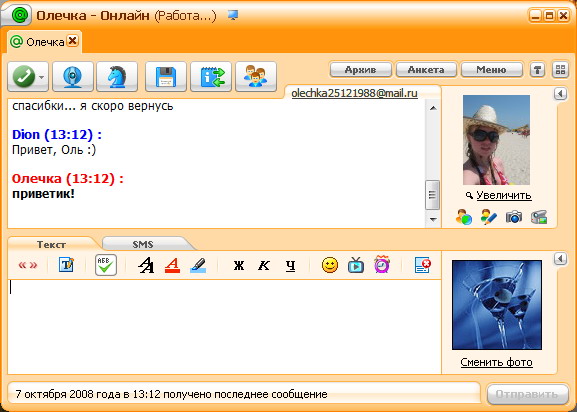Start a webcam video call
Viewport: 577px width, 412px height.
coord(72,77)
